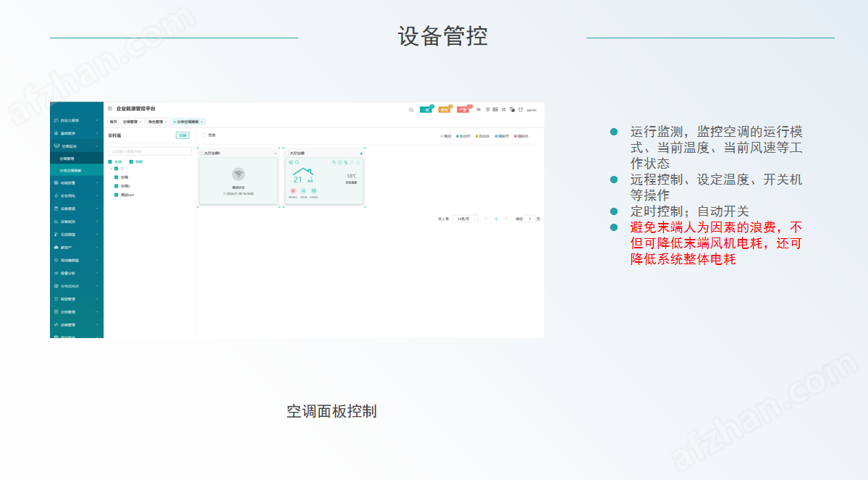
Task: Click the 前往 page number input
Action: 530,219
